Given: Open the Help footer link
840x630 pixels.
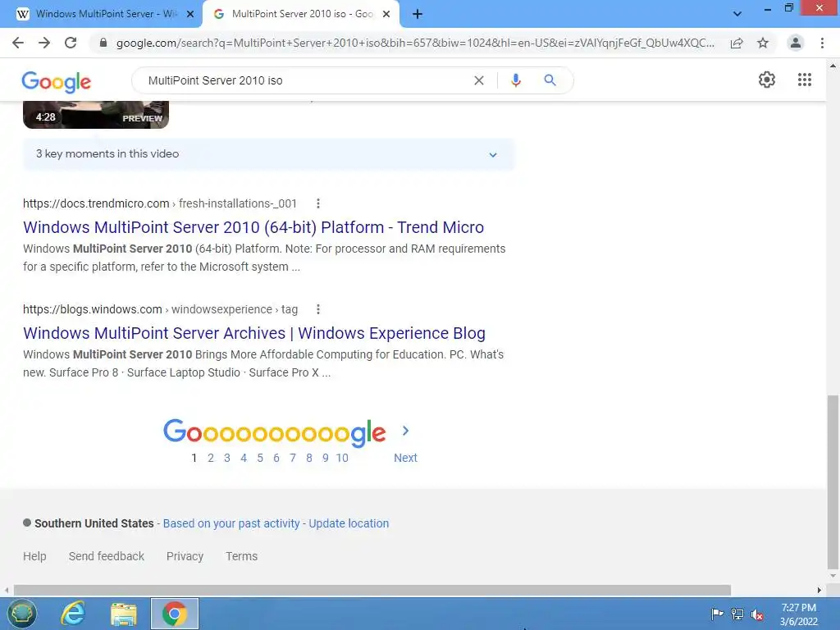Looking at the screenshot, I should [x=34, y=556].
